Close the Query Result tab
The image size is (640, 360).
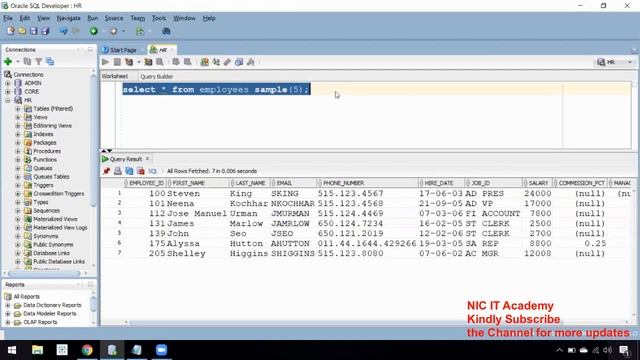(148, 159)
